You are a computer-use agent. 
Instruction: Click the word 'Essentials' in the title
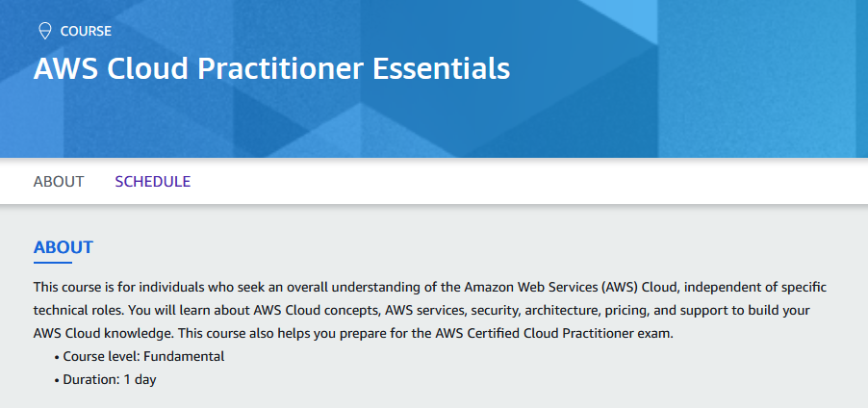coord(441,68)
